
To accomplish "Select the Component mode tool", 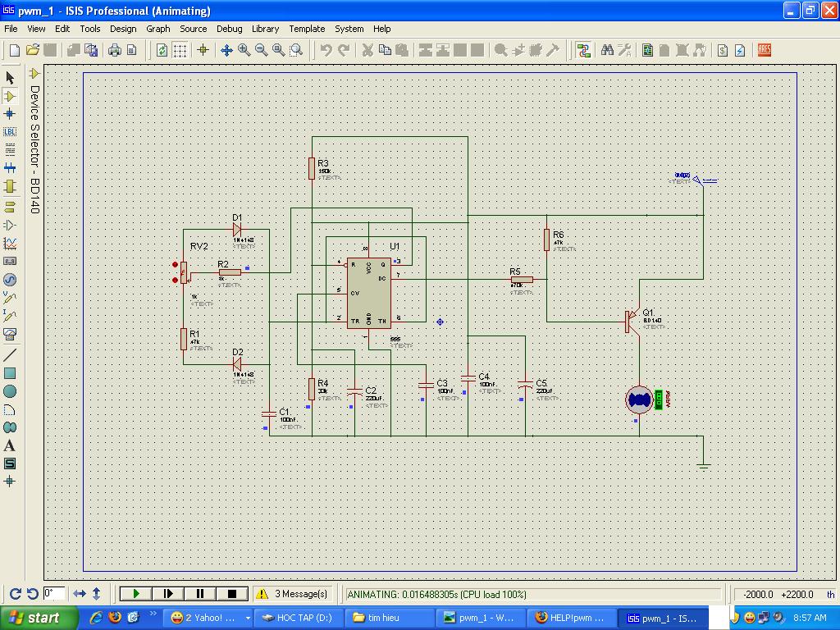I will click(10, 96).
